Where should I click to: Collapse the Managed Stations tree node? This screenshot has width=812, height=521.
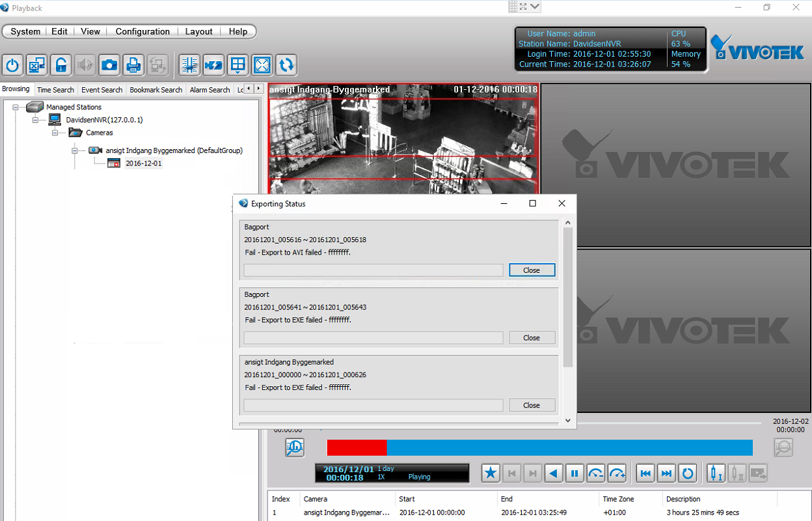[16, 107]
